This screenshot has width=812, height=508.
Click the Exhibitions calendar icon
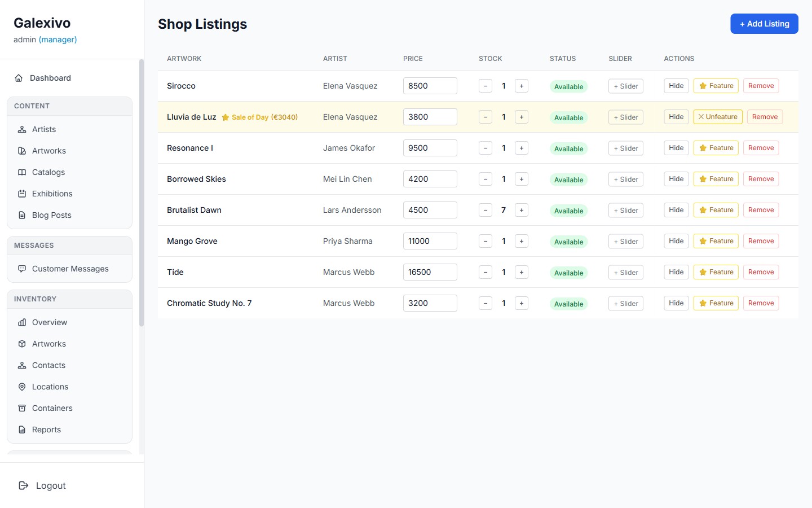pos(21,194)
